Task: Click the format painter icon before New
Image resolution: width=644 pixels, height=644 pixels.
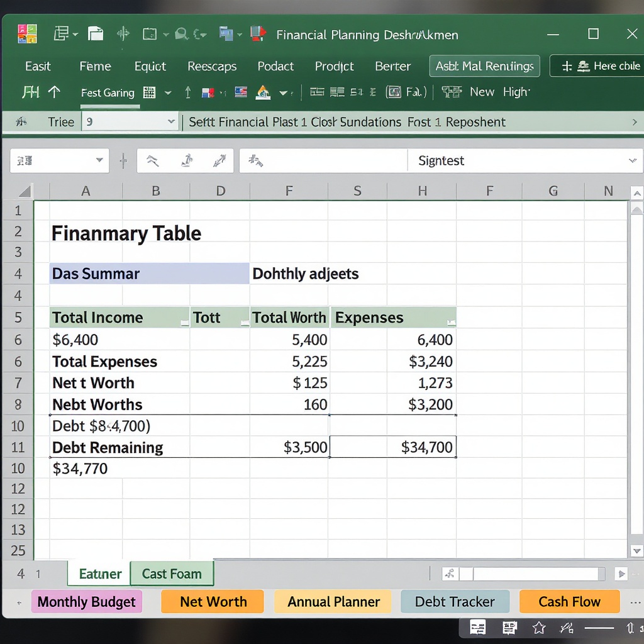Action: click(452, 92)
